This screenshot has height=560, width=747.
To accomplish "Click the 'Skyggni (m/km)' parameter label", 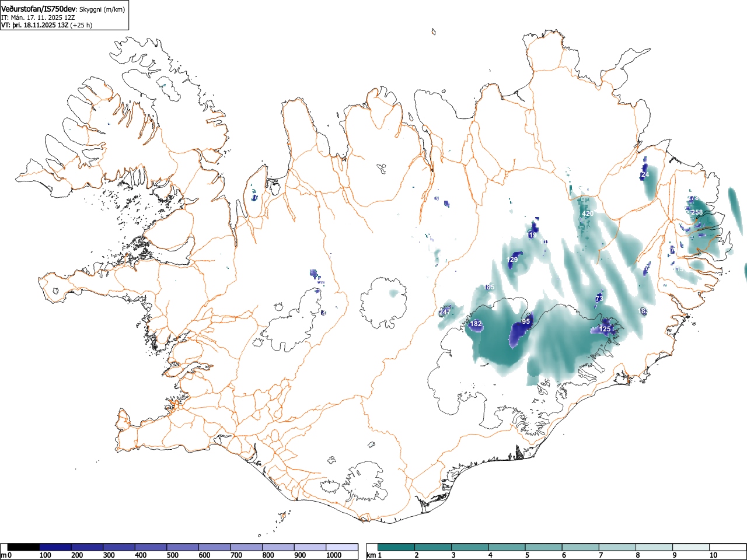I will [102, 9].
